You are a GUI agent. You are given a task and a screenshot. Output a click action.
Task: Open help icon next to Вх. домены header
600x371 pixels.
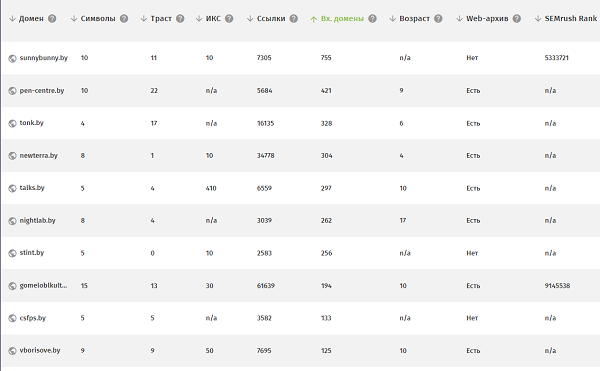point(372,18)
